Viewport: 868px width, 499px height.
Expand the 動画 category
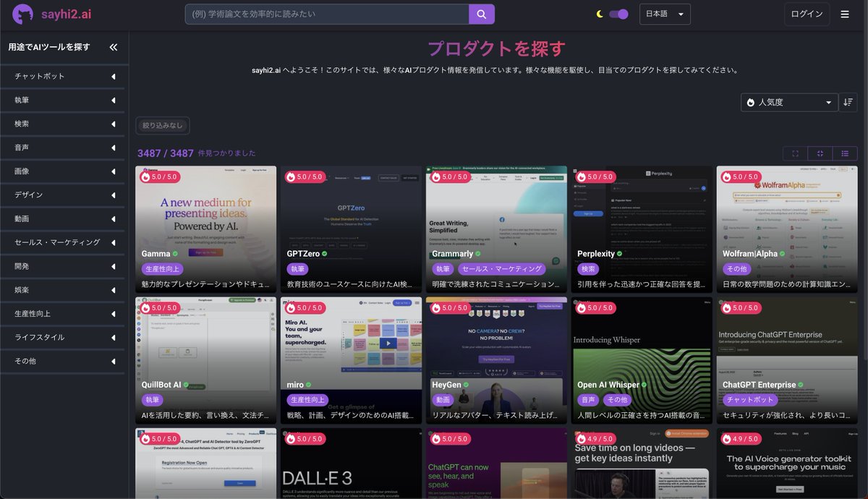pyautogui.click(x=64, y=218)
